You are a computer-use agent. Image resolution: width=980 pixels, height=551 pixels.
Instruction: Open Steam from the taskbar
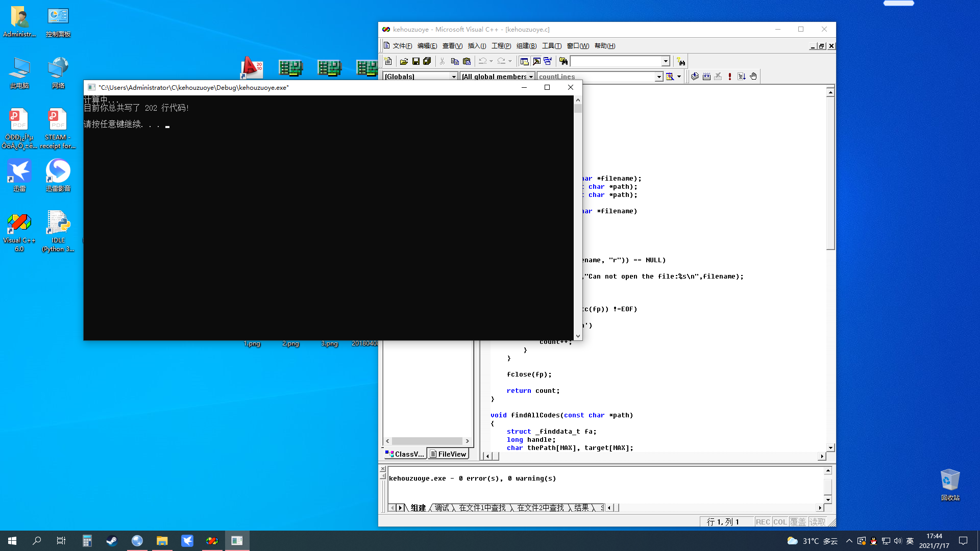click(112, 541)
